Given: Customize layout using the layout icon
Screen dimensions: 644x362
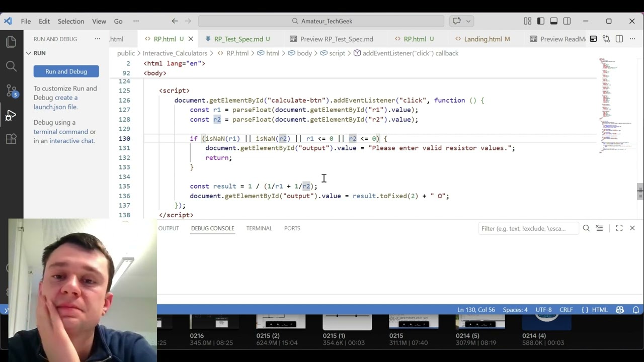Looking at the screenshot, I should 527,21.
